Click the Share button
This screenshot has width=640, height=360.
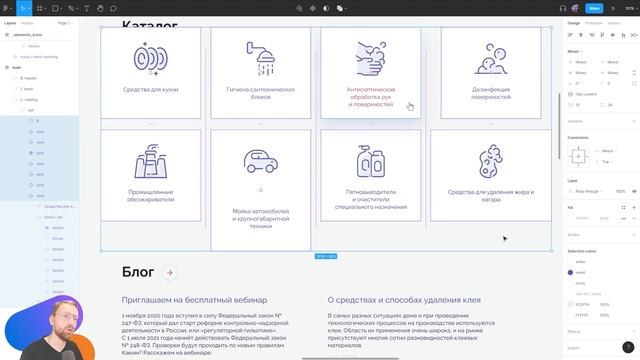(x=594, y=8)
